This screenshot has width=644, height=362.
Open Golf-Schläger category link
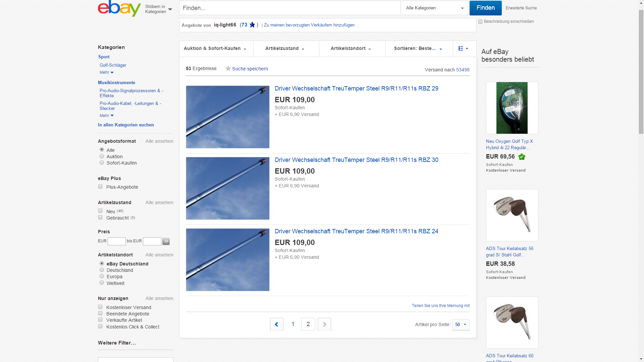(x=113, y=65)
